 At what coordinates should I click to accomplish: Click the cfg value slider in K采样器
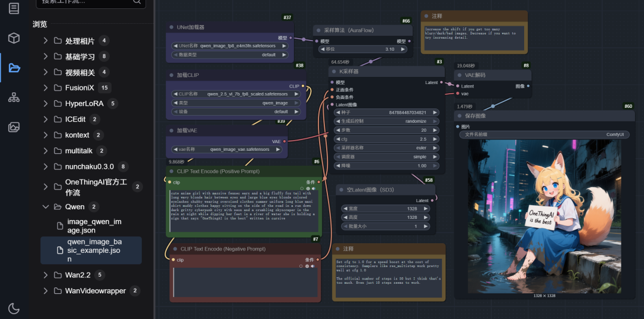pyautogui.click(x=388, y=139)
